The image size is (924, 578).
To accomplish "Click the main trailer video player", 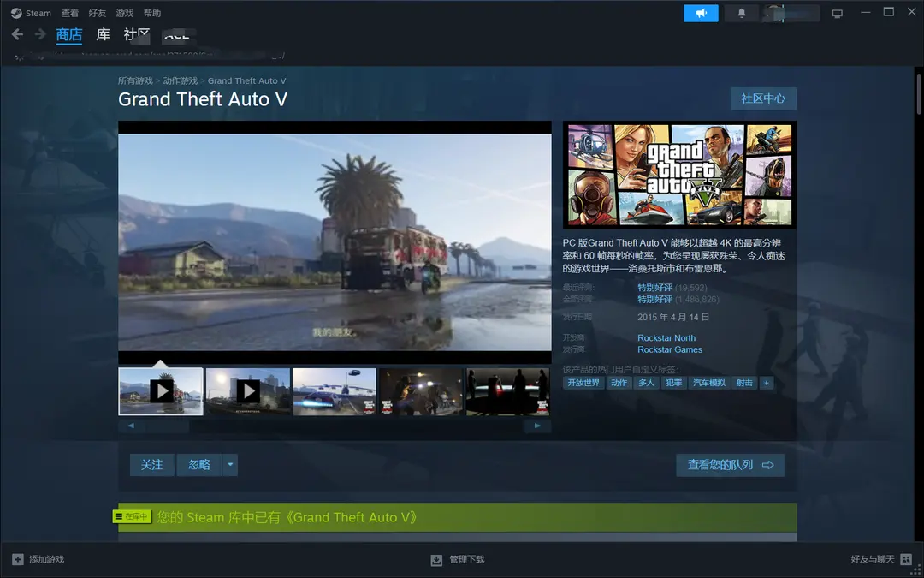I will 335,242.
